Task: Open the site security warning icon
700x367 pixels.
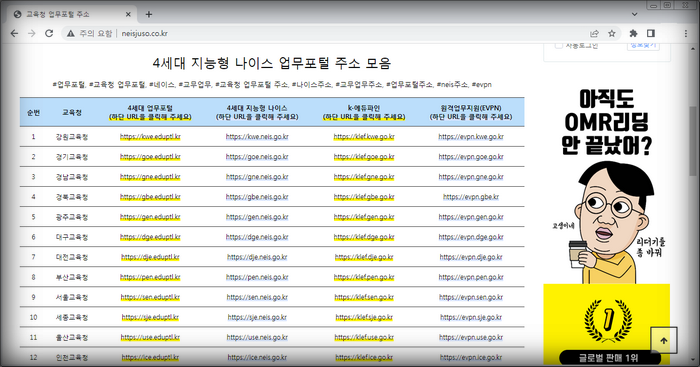Action: click(x=71, y=33)
